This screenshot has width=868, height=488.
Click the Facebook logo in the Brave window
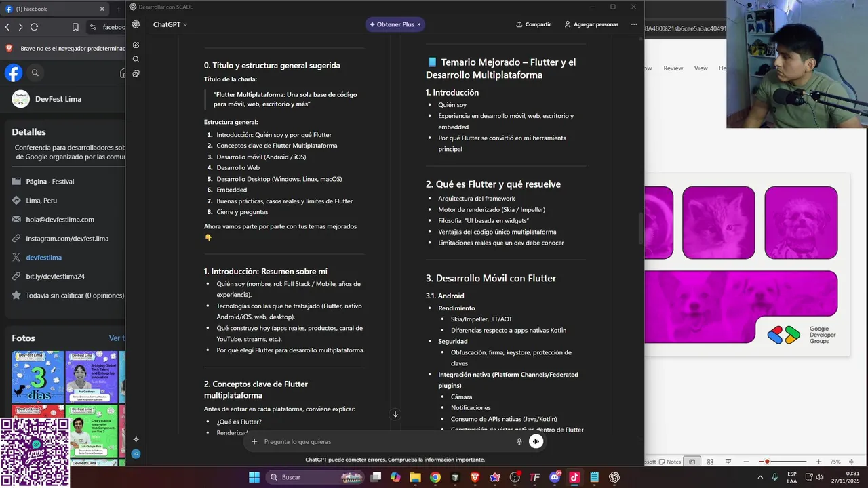click(14, 73)
